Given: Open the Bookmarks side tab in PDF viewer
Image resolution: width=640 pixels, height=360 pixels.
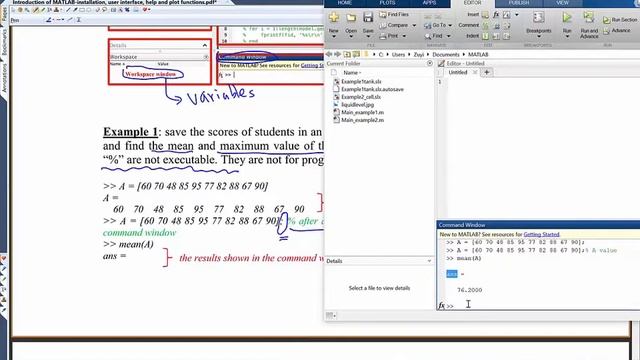Looking at the screenshot, I should (x=4, y=41).
